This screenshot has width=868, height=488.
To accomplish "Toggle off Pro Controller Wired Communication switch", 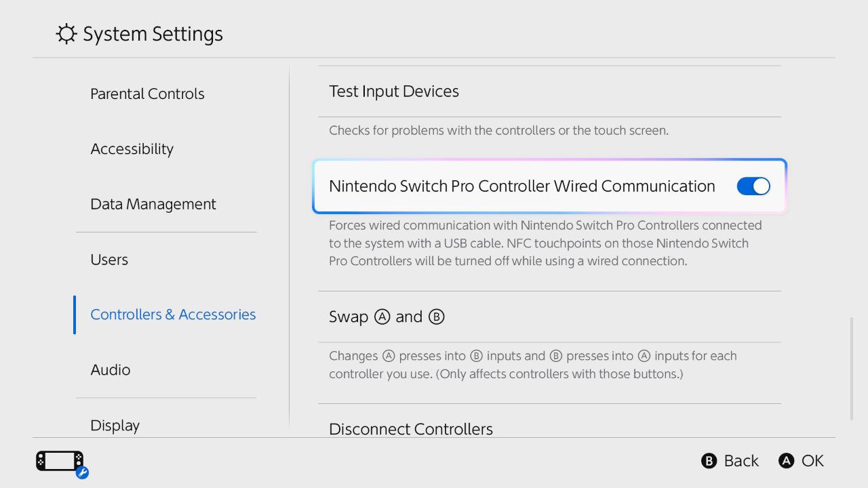I will pyautogui.click(x=753, y=186).
